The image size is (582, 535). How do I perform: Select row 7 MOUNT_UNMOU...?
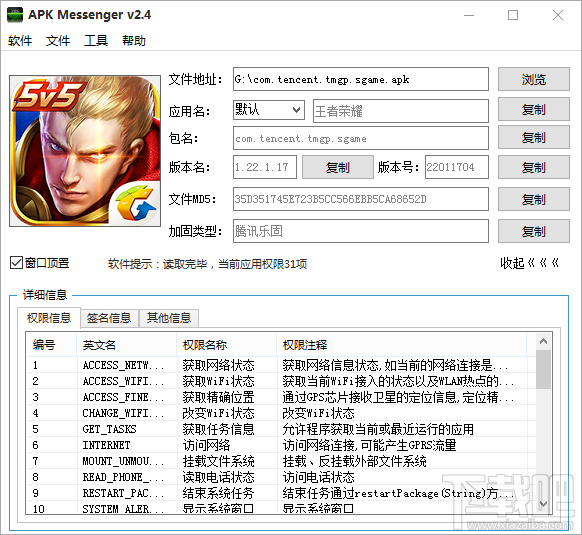[x=281, y=461]
